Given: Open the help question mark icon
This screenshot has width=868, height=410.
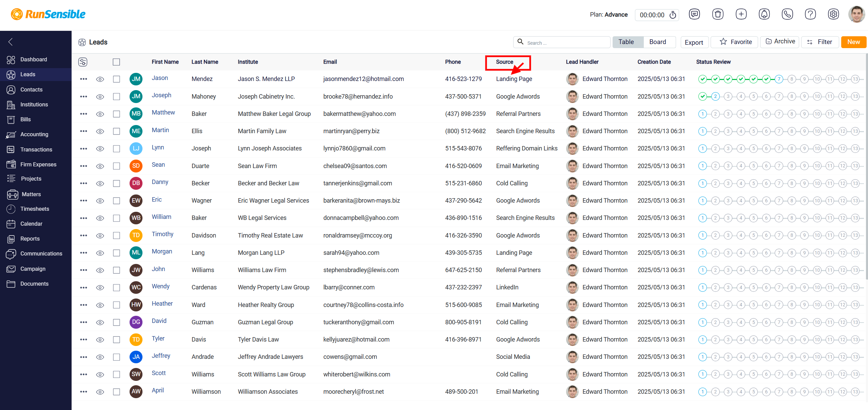Looking at the screenshot, I should pyautogui.click(x=810, y=14).
